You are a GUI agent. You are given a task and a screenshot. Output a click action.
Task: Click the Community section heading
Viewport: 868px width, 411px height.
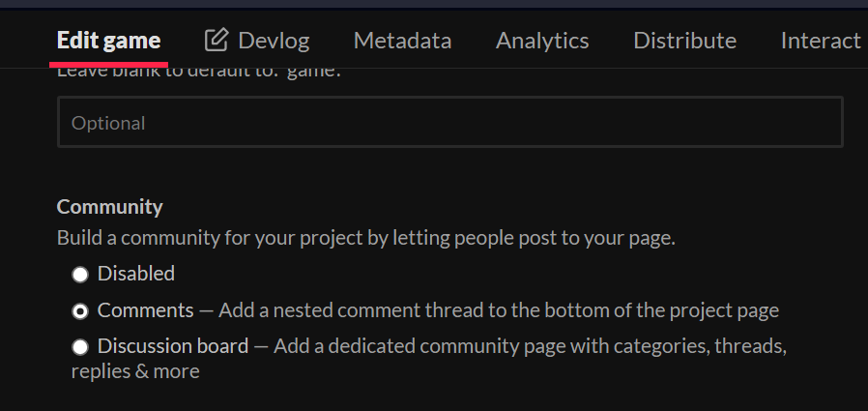pyautogui.click(x=110, y=207)
